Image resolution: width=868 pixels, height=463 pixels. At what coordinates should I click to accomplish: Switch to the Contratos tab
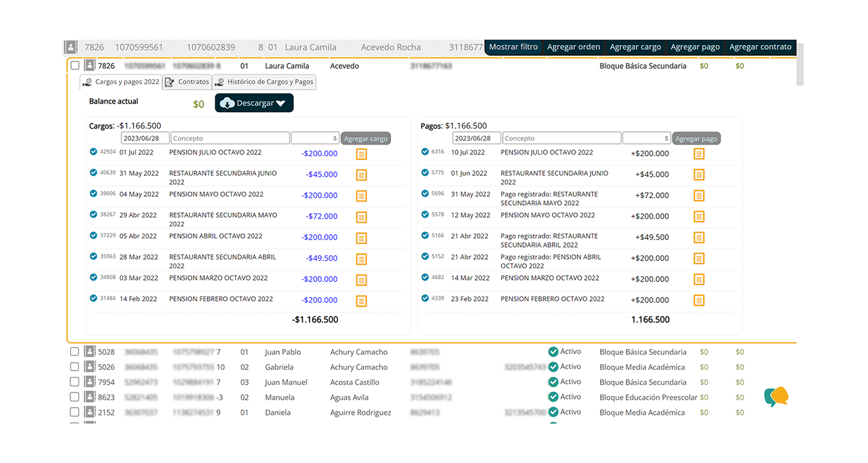pyautogui.click(x=187, y=82)
